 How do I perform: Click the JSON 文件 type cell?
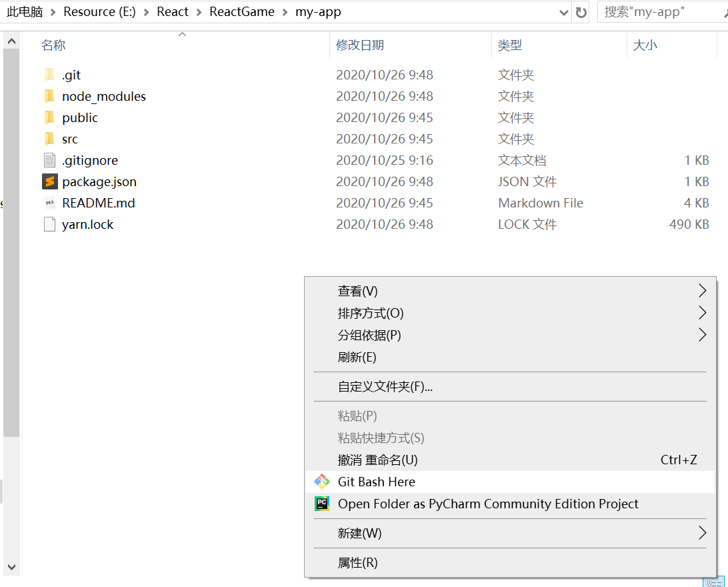[x=527, y=181]
